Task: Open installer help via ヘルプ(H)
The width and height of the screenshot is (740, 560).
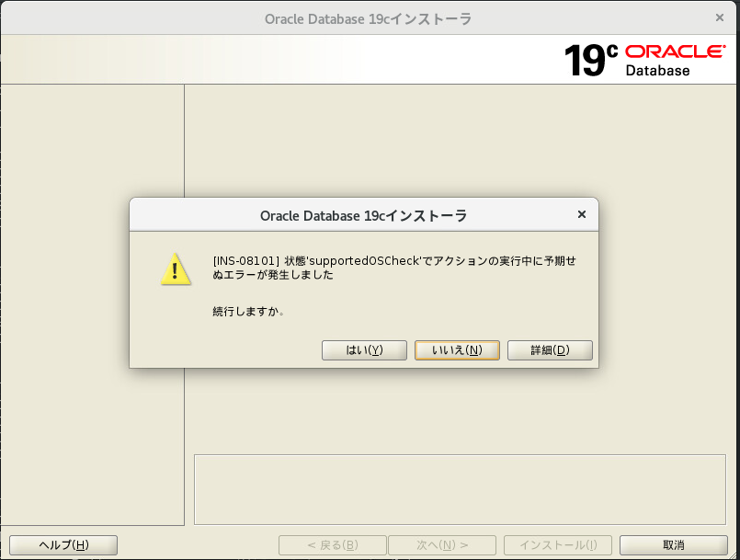Action: pyautogui.click(x=62, y=544)
